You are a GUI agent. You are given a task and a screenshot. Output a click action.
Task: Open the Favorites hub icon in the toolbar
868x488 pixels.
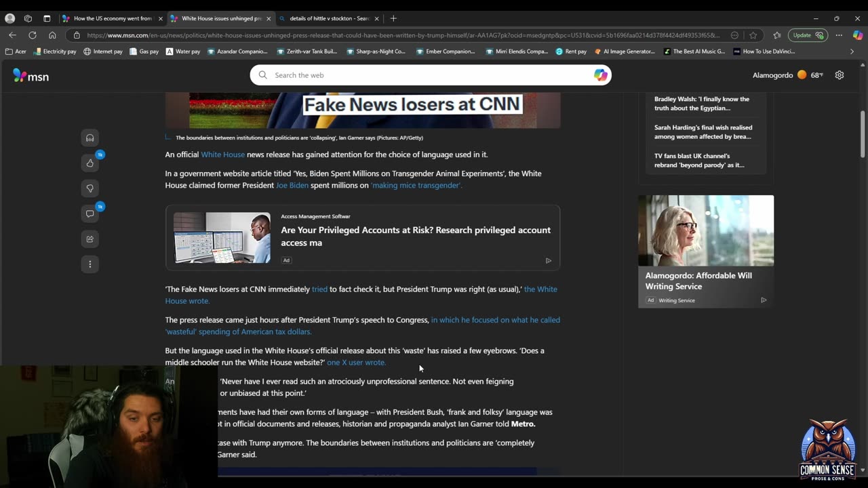click(x=777, y=35)
